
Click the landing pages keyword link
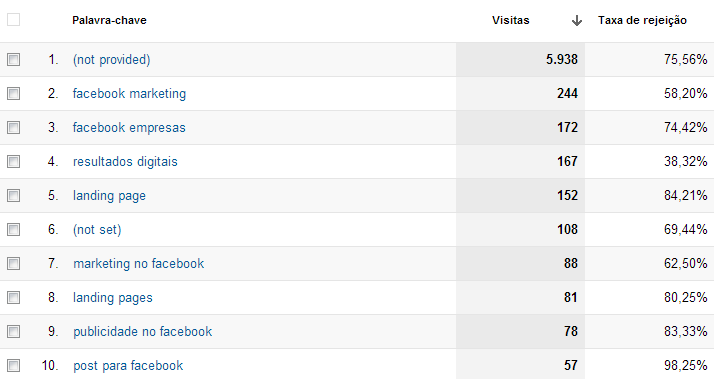[x=113, y=298]
